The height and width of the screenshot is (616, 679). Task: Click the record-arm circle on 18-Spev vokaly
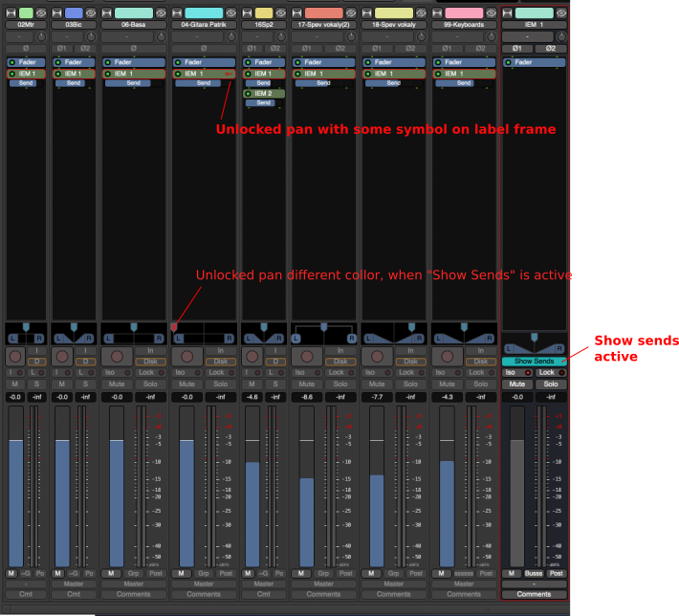(377, 356)
